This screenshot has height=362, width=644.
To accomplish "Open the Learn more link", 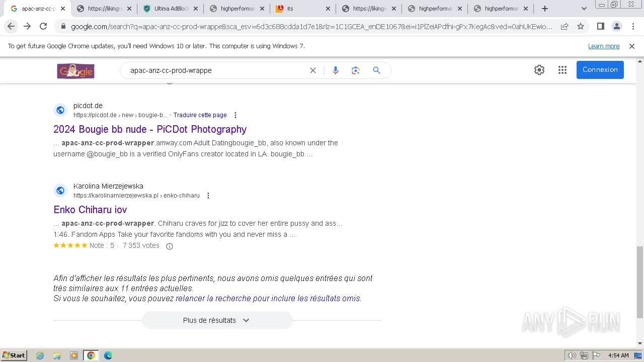I will click(604, 46).
